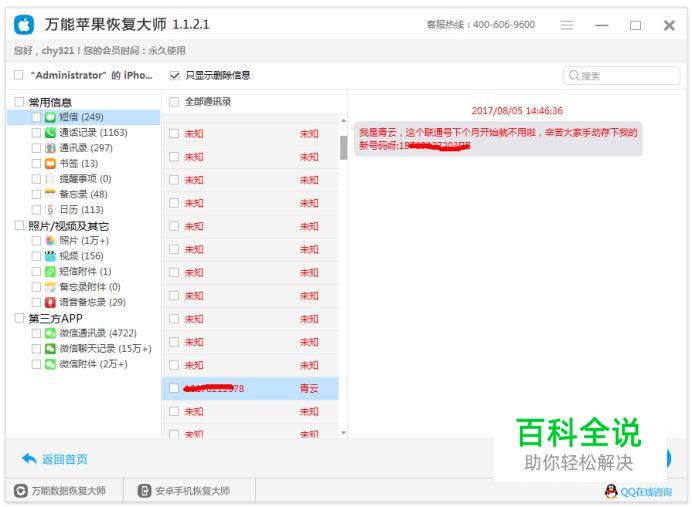Viewport: 692px width, 507px height.
Task: Click the scroll-up arrow of contact list
Action: point(343,120)
